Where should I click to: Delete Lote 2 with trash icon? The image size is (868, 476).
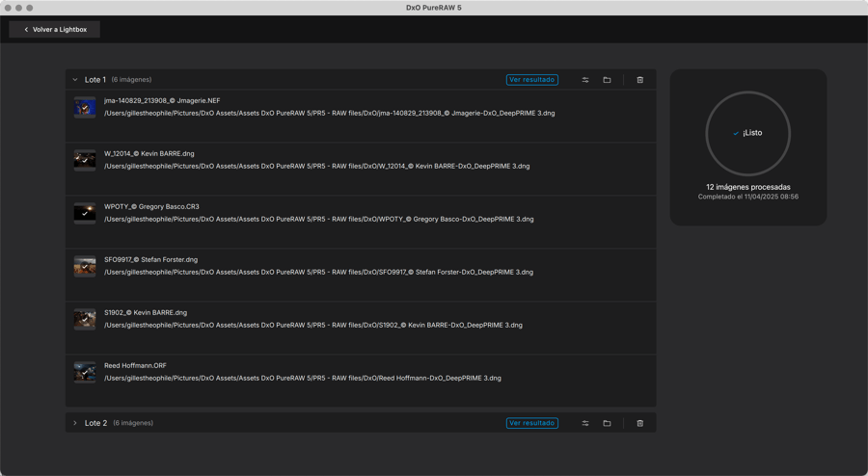(x=639, y=423)
